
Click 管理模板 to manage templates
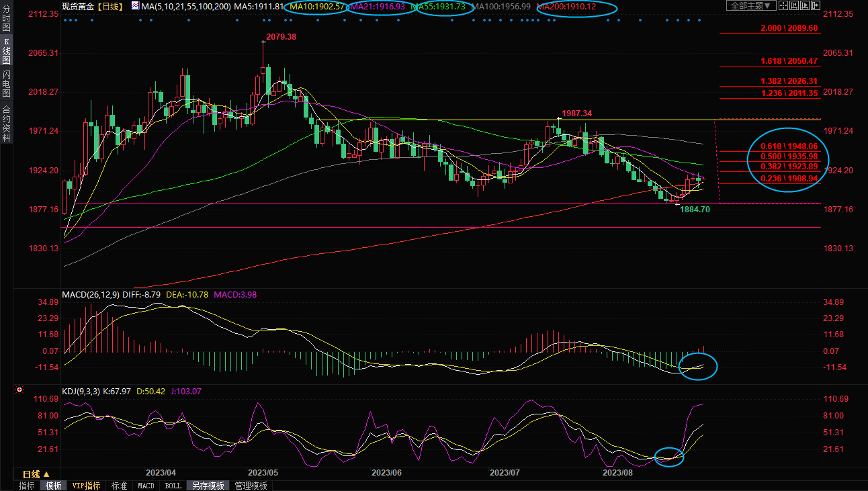point(251,486)
